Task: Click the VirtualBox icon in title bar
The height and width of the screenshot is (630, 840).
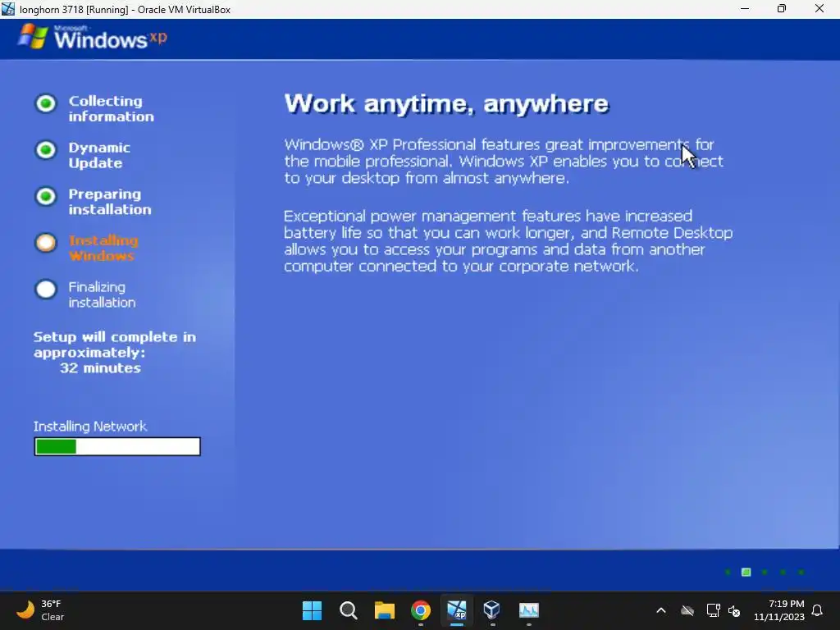Action: coord(8,9)
